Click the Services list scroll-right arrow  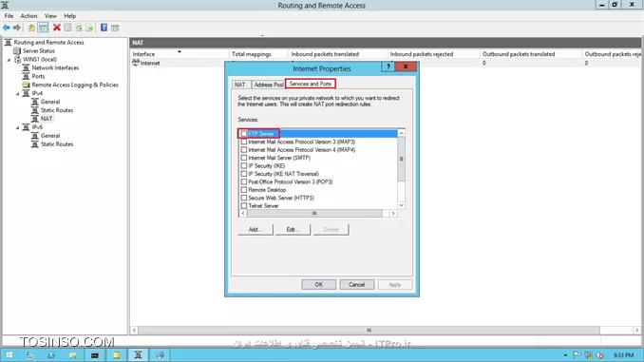coord(393,213)
